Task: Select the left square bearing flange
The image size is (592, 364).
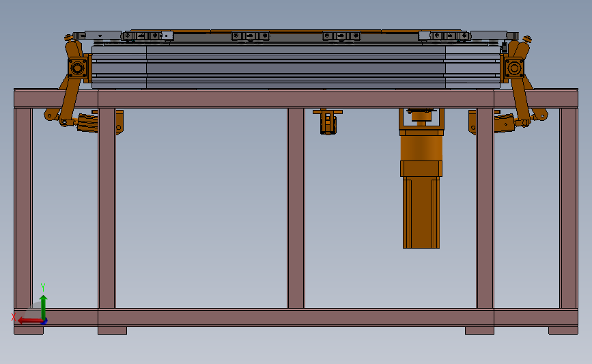Action: click(78, 68)
